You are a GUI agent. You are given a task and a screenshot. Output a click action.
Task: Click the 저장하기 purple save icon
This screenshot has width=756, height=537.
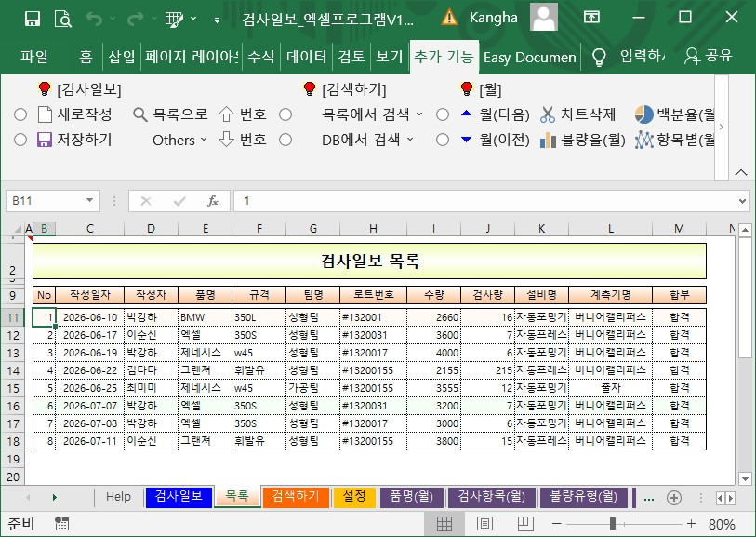45,140
